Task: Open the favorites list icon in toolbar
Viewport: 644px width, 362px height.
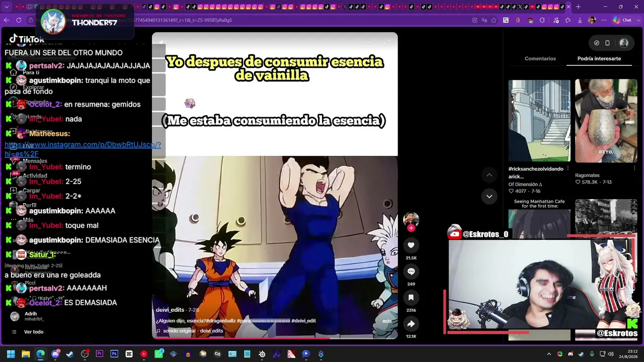Action: pos(568,20)
